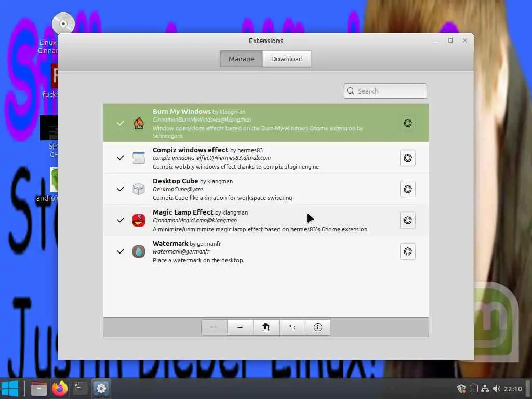Click the Burn My Windows flame icon

(x=138, y=123)
